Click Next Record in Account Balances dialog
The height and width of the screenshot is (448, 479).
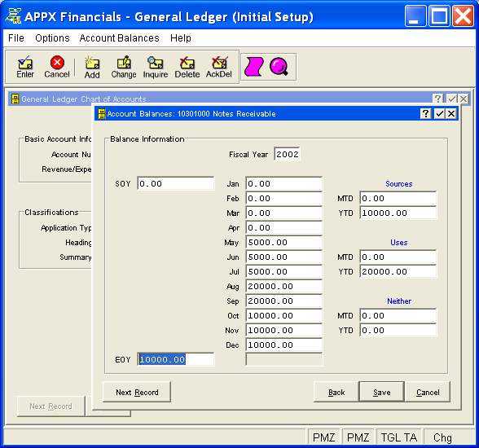[137, 392]
